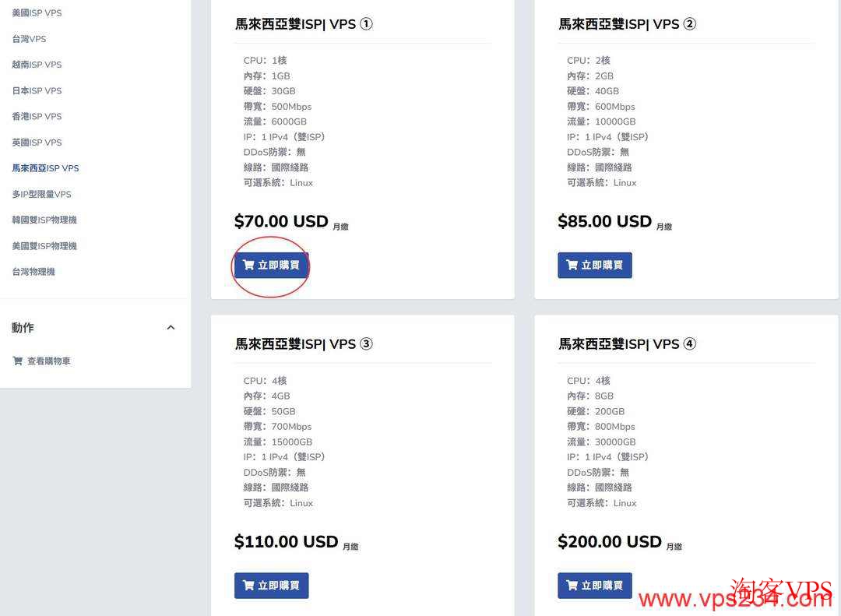This screenshot has height=616, width=841.
Task: Open the 台灣VPS category
Action: coord(29,38)
